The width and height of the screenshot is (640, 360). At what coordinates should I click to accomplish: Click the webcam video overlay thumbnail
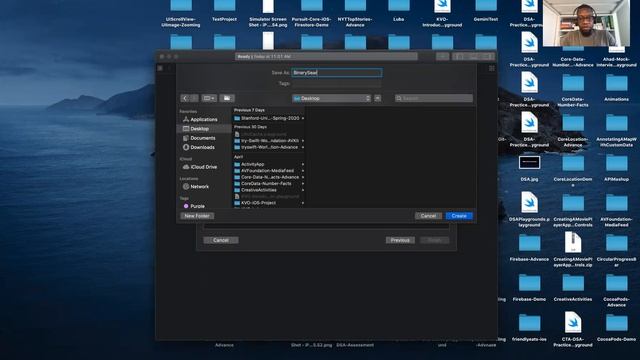click(586, 23)
